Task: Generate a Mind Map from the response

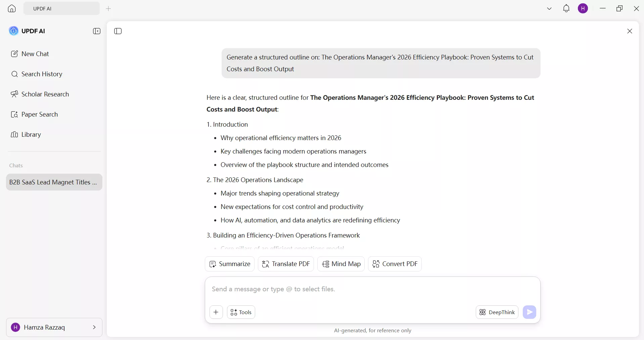Action: [341, 264]
